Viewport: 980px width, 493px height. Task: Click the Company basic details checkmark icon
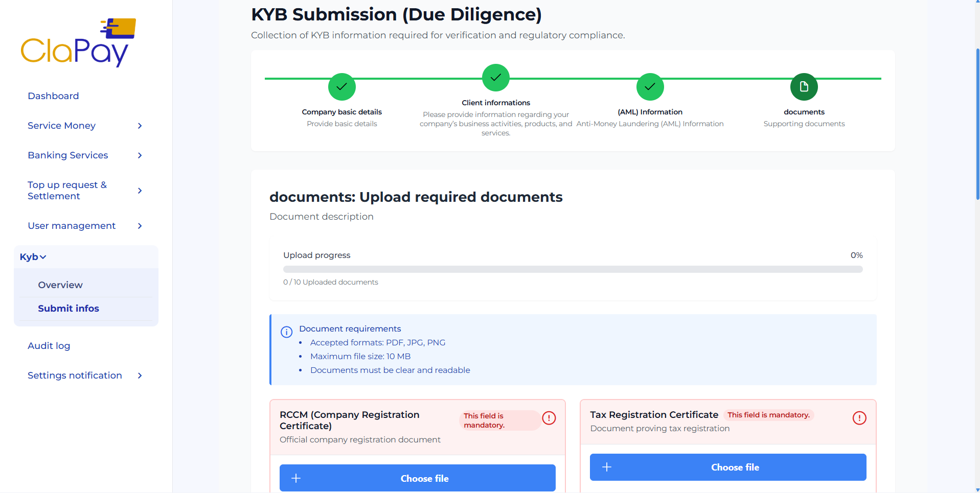pyautogui.click(x=341, y=87)
